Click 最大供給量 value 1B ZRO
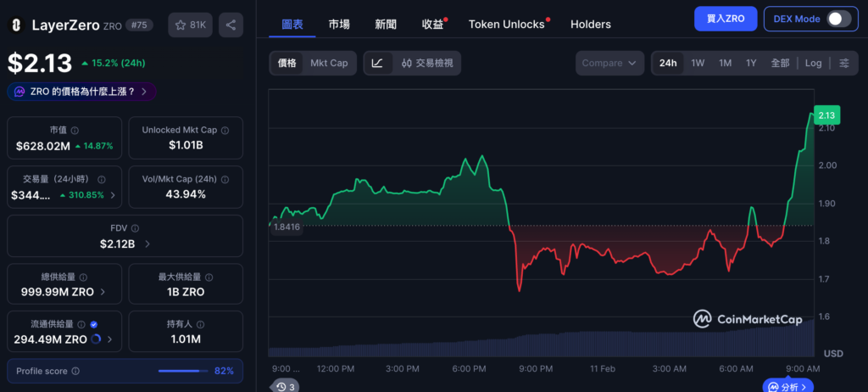 coord(186,292)
